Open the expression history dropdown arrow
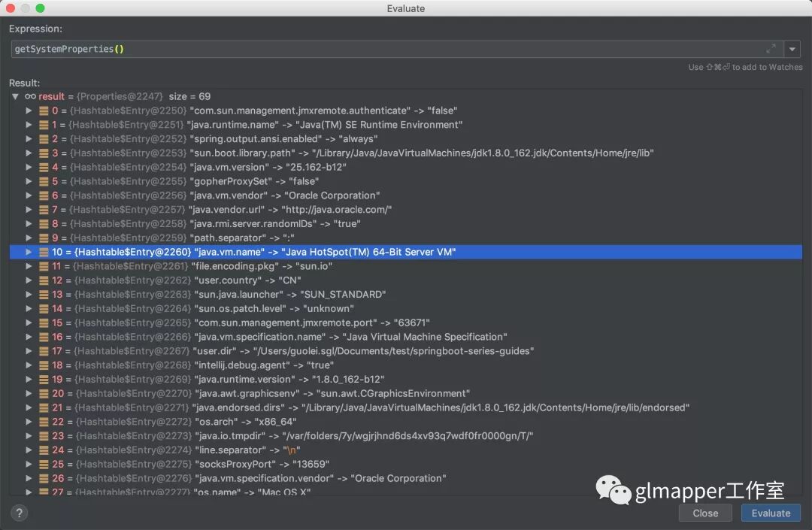This screenshot has height=530, width=812. coord(792,49)
